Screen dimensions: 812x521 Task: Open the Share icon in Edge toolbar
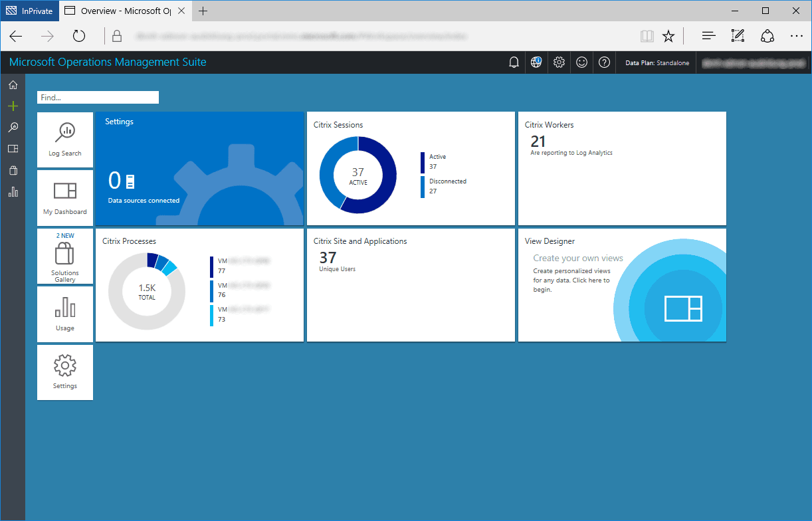click(x=767, y=36)
